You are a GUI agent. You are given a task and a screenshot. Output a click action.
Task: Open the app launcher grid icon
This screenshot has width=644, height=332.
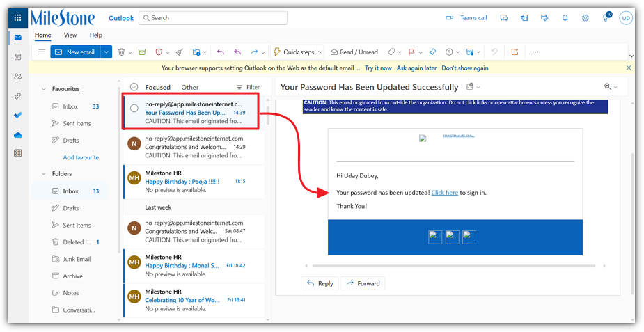pyautogui.click(x=17, y=17)
